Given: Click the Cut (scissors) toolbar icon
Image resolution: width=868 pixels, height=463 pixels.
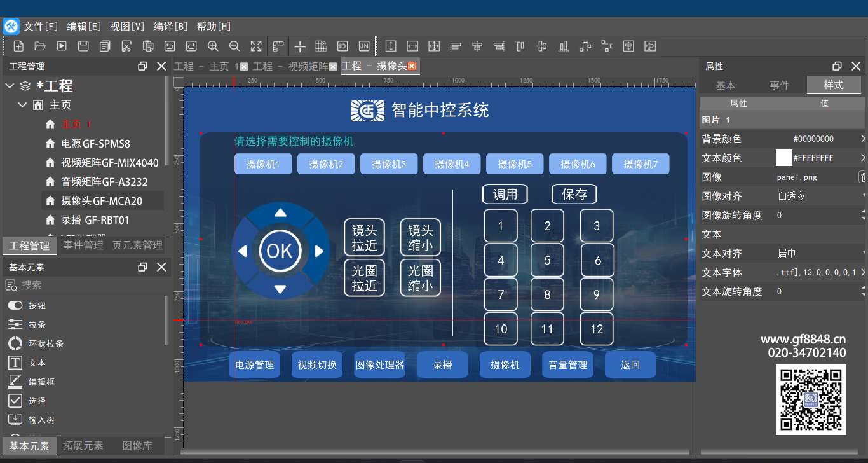Looking at the screenshot, I should pos(126,46).
